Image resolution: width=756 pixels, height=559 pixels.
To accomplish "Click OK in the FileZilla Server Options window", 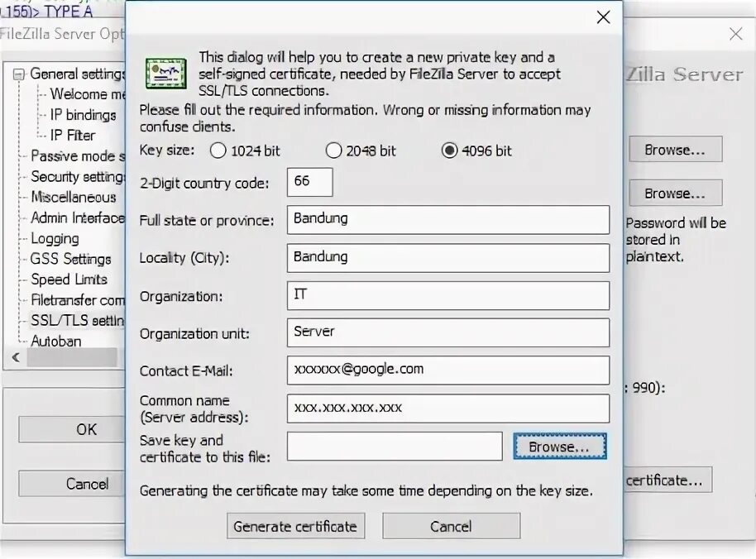I will [72, 429].
